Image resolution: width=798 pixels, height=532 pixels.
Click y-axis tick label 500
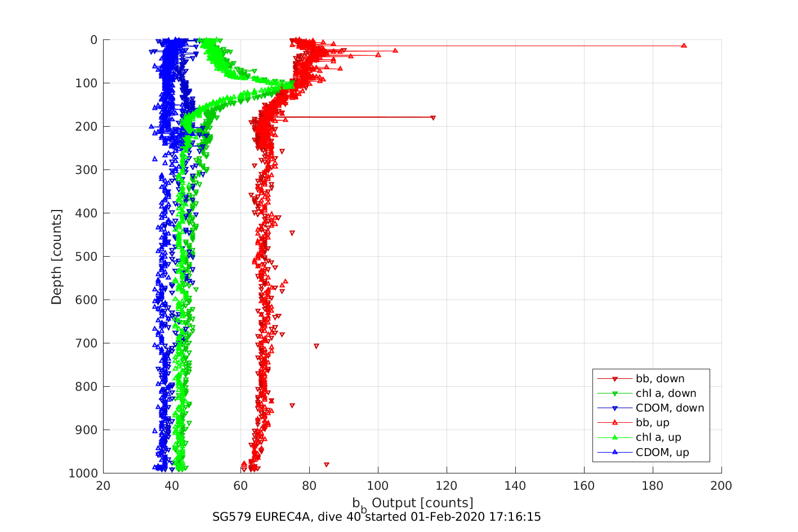87,257
